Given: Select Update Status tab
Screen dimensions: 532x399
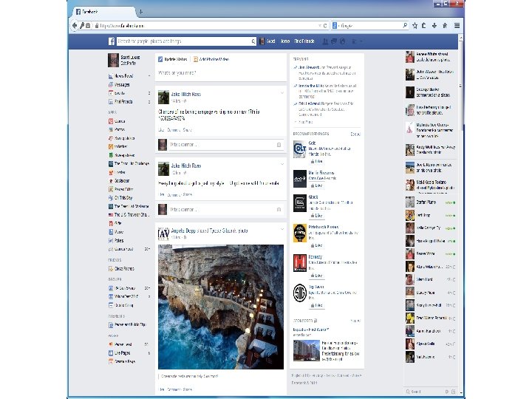Looking at the screenshot, I should tap(172, 59).
